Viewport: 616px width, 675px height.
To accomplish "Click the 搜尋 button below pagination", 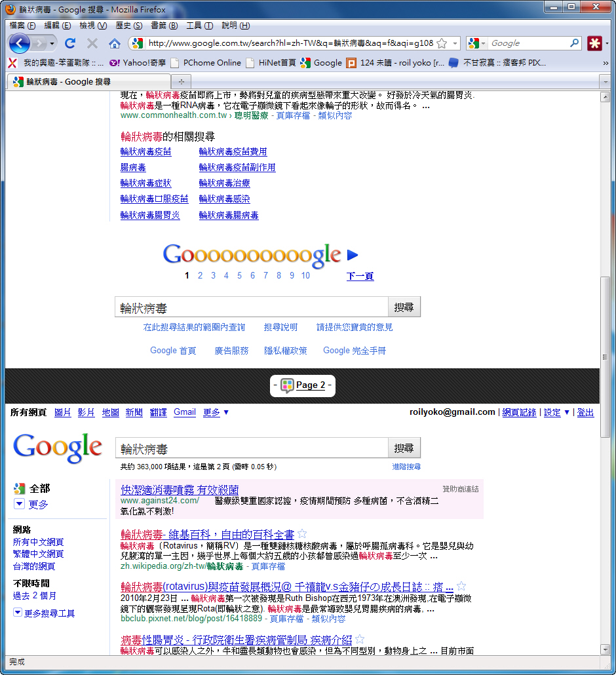I will (404, 307).
